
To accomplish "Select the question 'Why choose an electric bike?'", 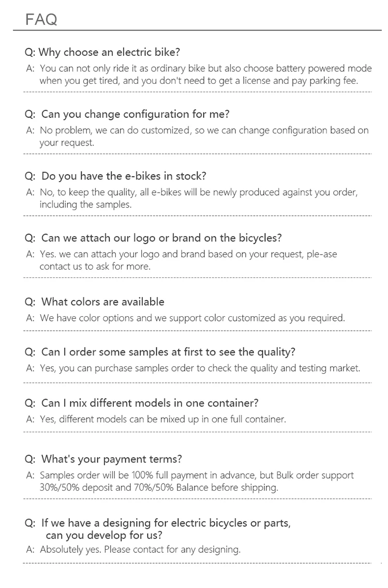I will [102, 52].
